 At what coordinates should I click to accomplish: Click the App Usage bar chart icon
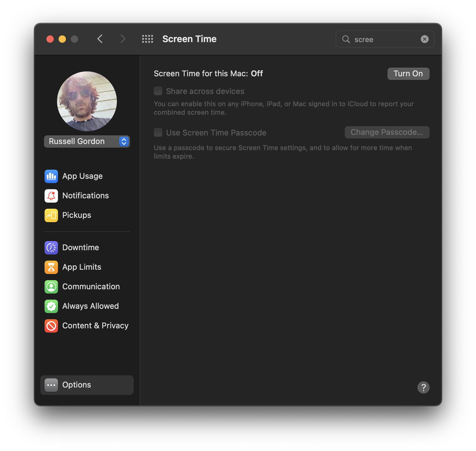(x=51, y=176)
